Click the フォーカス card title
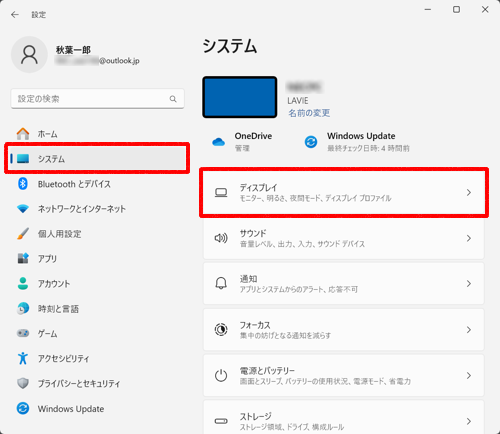The width and height of the screenshot is (500, 434). click(255, 325)
